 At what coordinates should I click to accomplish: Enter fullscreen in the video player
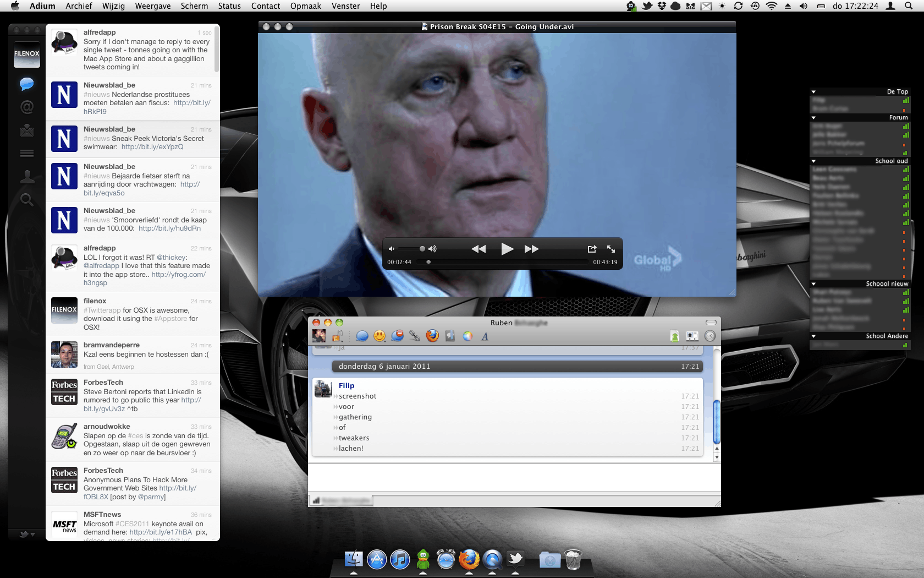pos(610,249)
